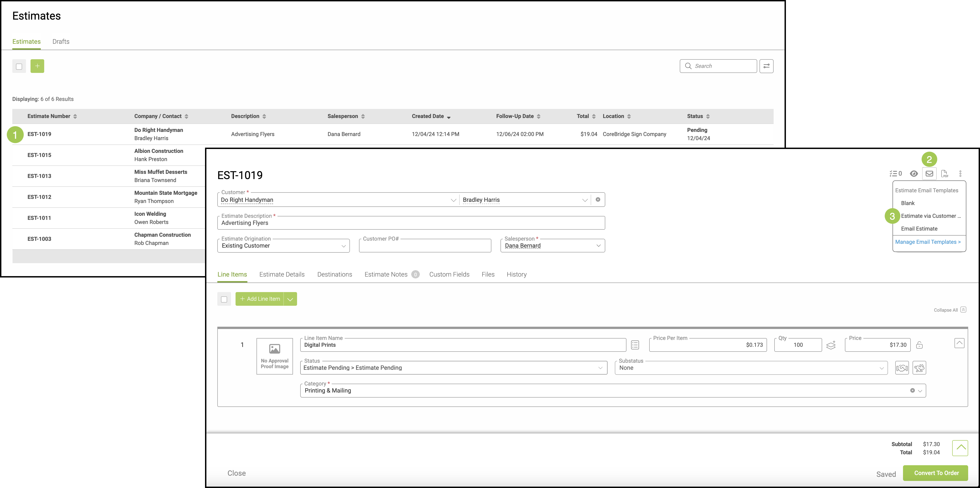Select Email Estimate template option
This screenshot has height=488, width=980.
[919, 229]
